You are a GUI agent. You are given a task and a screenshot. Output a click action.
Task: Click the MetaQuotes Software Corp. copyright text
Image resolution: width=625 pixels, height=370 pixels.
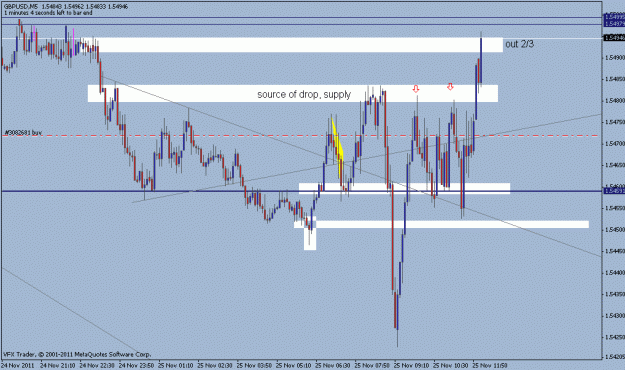point(77,354)
